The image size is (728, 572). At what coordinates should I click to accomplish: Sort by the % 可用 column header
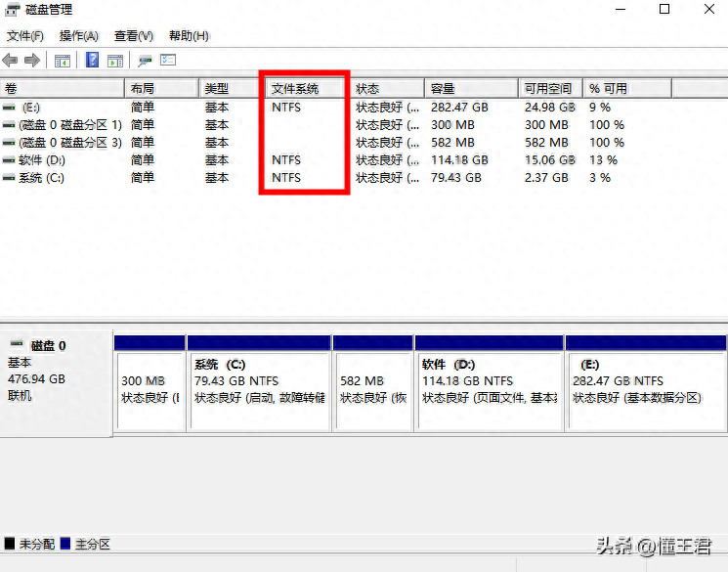pyautogui.click(x=627, y=88)
